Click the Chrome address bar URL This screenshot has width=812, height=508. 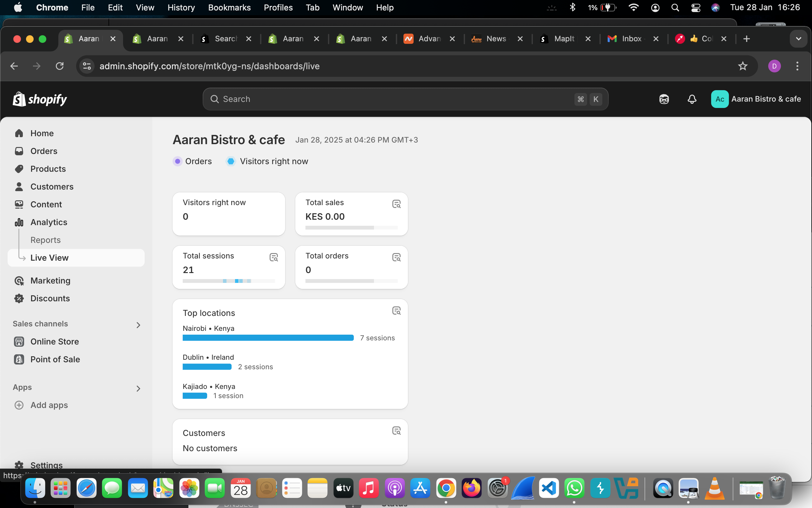(x=209, y=66)
